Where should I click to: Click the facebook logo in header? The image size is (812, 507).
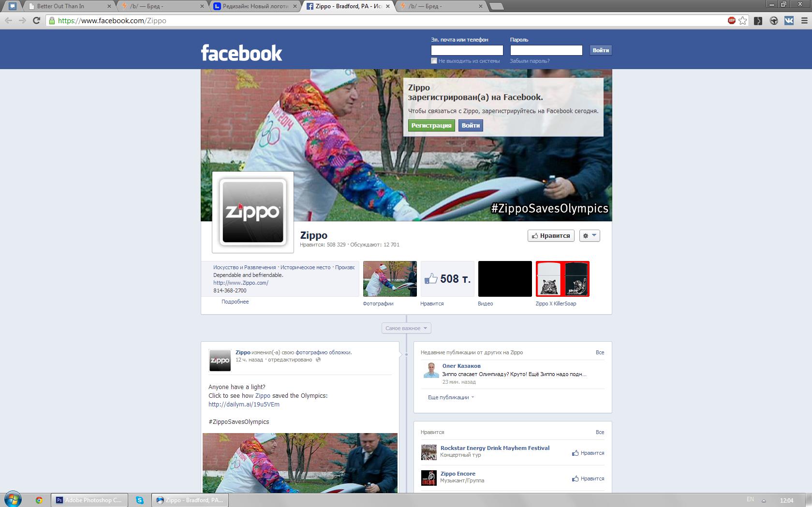241,53
